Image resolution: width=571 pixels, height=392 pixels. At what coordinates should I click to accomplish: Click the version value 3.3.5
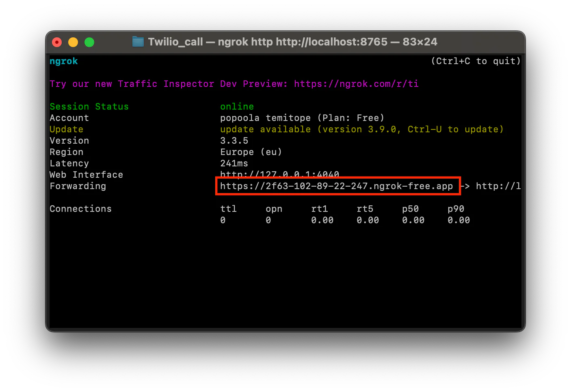tap(234, 141)
